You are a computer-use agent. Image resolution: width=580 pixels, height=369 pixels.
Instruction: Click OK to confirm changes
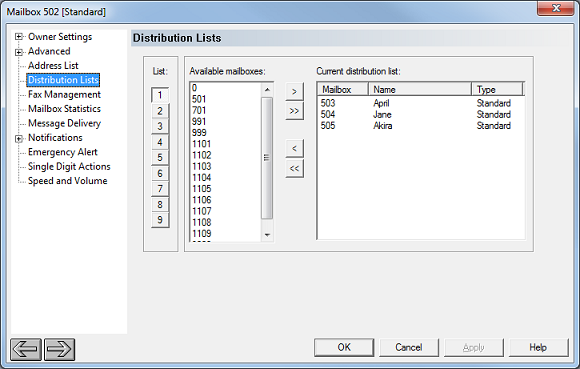[x=344, y=347]
